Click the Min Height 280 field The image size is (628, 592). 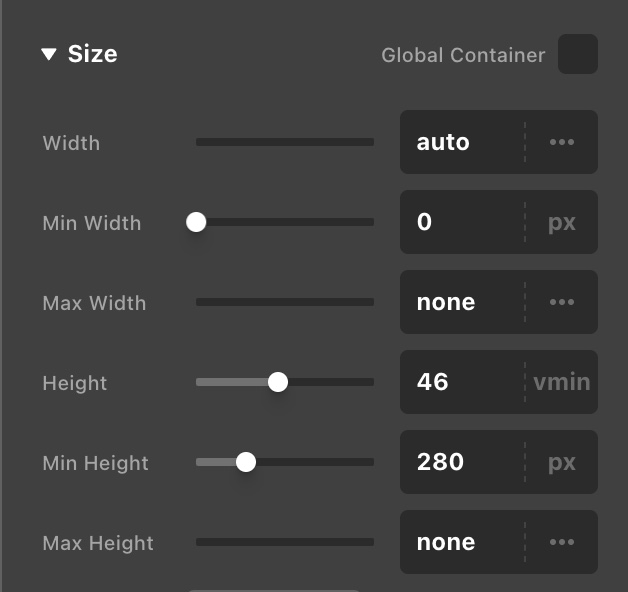click(462, 462)
